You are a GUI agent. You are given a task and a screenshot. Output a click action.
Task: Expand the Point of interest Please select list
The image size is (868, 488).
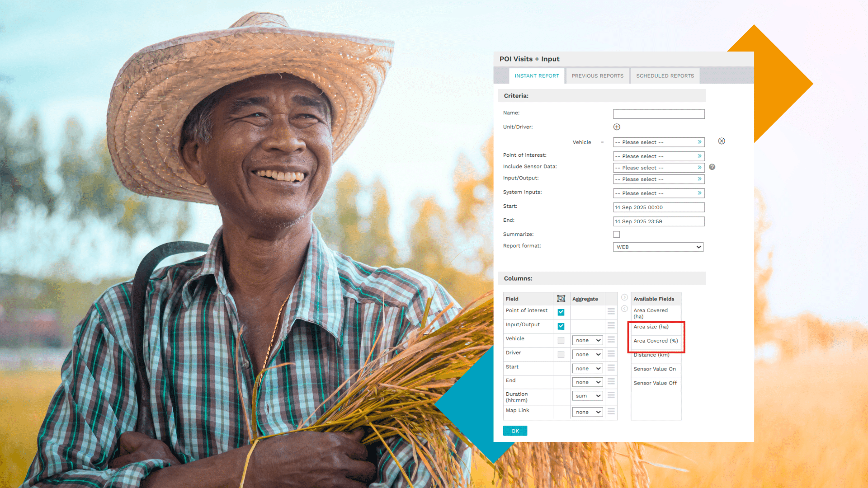(x=659, y=156)
